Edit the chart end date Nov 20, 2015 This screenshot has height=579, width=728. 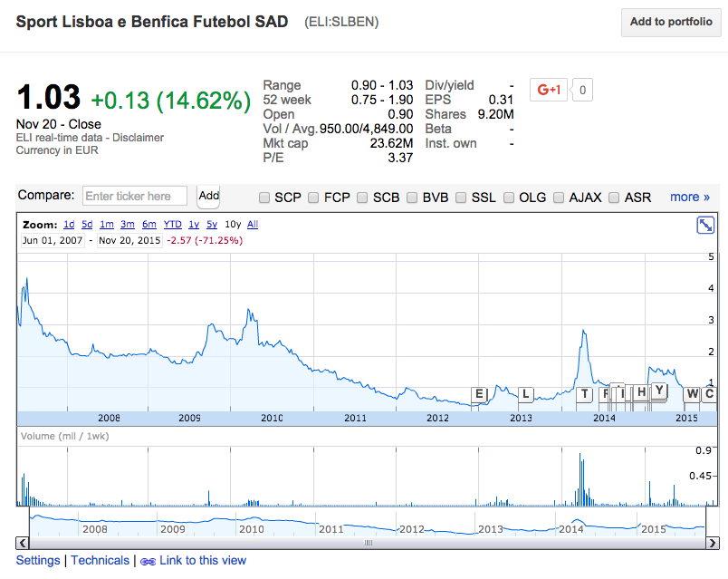[129, 240]
